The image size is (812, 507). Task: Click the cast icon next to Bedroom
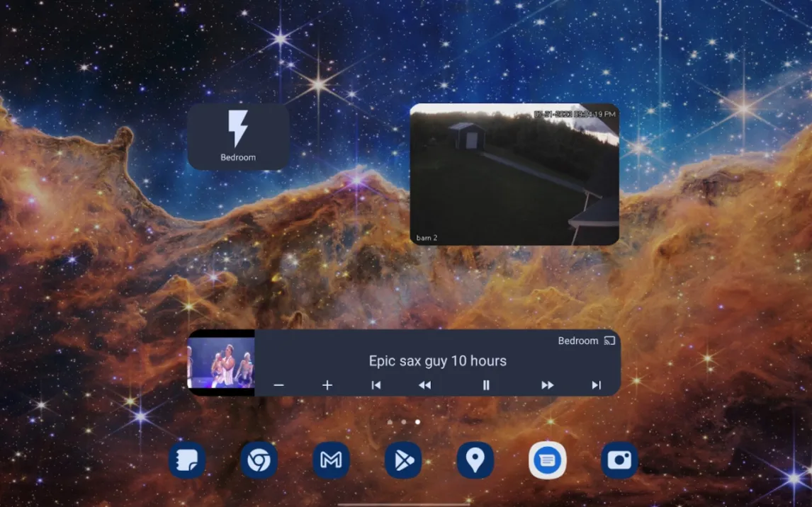tap(609, 341)
